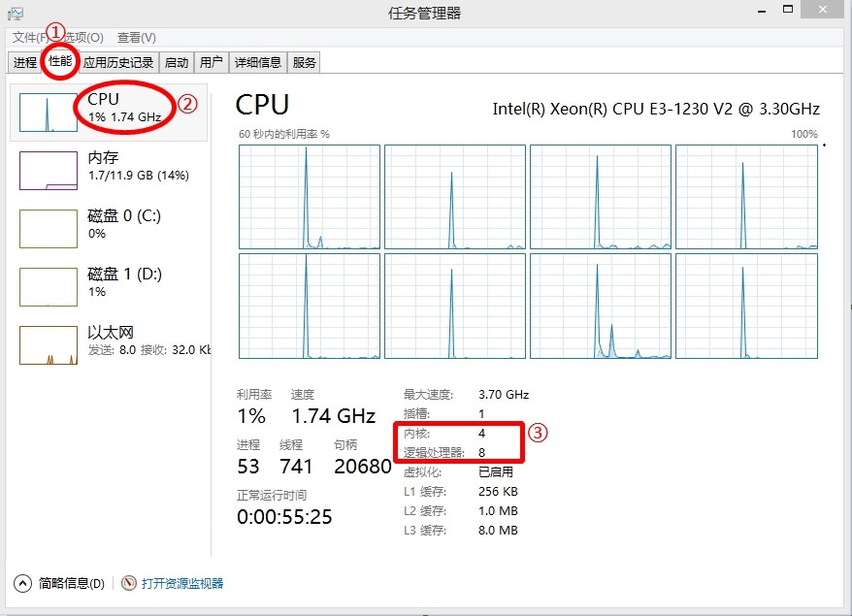This screenshot has width=852, height=616.
Task: Click the first logical processor graph
Action: pyautogui.click(x=310, y=197)
